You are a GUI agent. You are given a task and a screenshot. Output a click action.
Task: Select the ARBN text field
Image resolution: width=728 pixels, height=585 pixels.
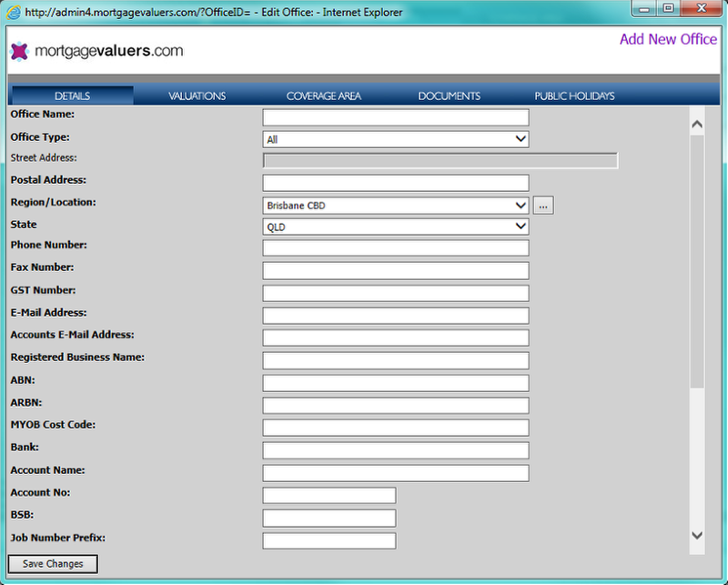click(x=396, y=406)
